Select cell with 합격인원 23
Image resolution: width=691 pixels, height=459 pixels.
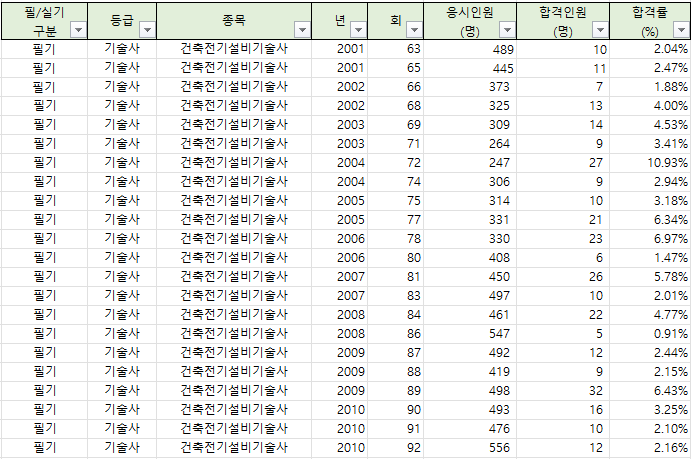click(x=563, y=239)
